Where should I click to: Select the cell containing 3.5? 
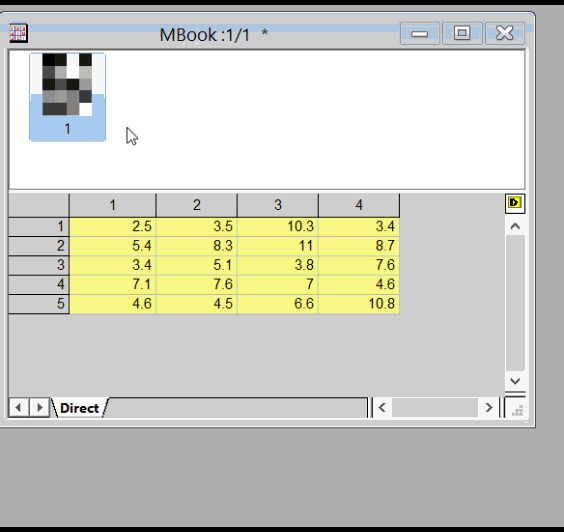click(196, 227)
